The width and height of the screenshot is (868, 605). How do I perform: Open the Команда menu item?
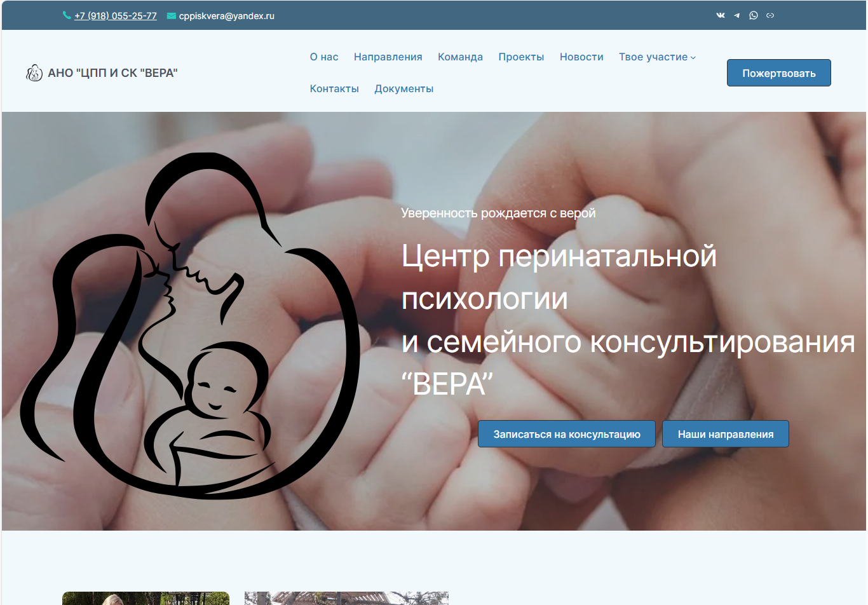[460, 57]
